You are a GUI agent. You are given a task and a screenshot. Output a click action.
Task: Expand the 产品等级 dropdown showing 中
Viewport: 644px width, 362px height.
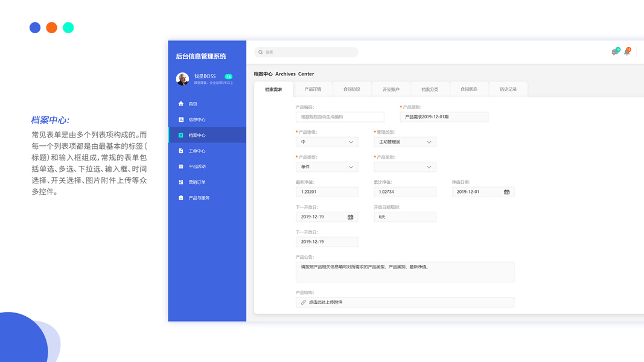tap(327, 142)
